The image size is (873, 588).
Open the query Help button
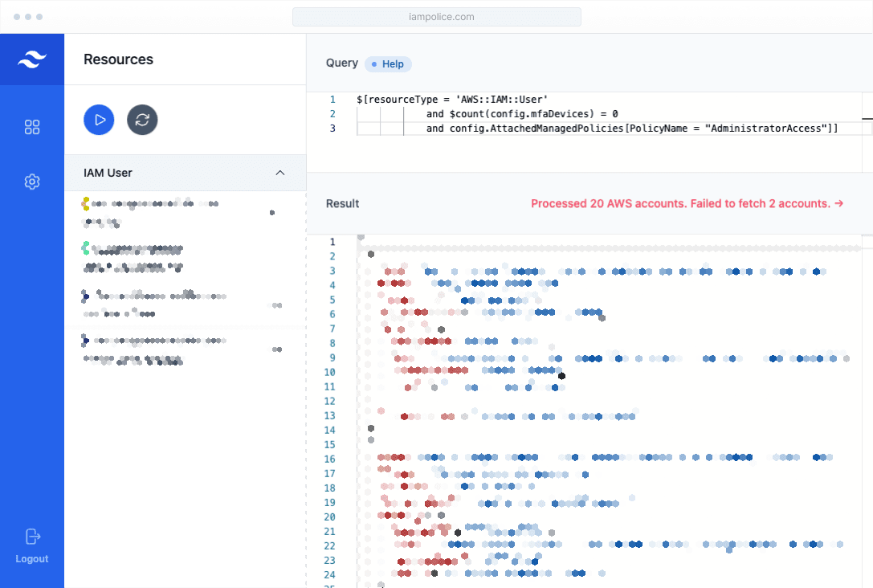pos(388,63)
